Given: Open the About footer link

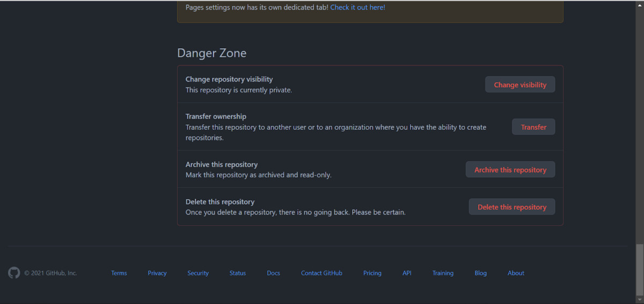Looking at the screenshot, I should point(516,273).
